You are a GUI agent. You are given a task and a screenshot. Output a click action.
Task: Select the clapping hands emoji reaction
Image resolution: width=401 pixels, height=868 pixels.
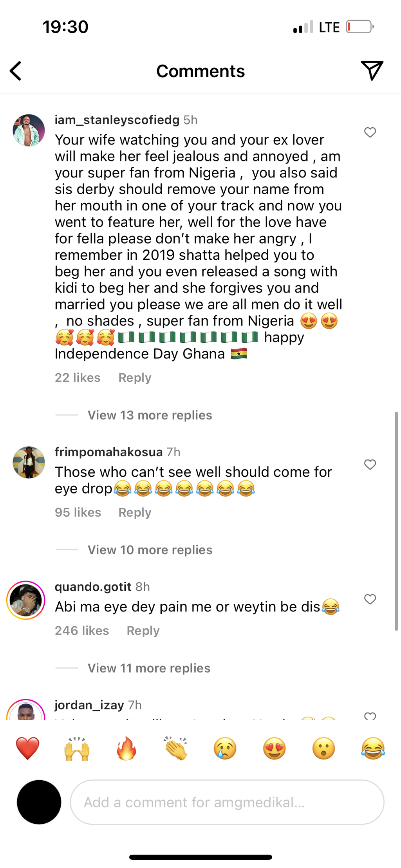click(175, 748)
